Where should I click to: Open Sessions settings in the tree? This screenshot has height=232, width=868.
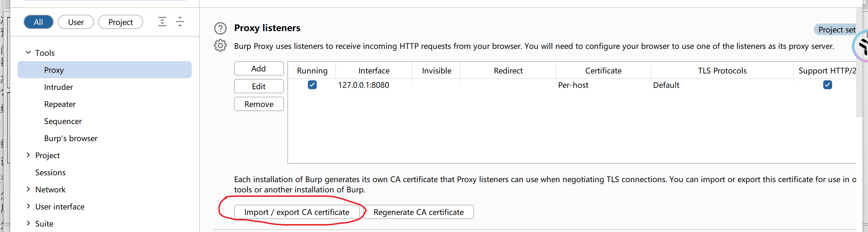[50, 173]
